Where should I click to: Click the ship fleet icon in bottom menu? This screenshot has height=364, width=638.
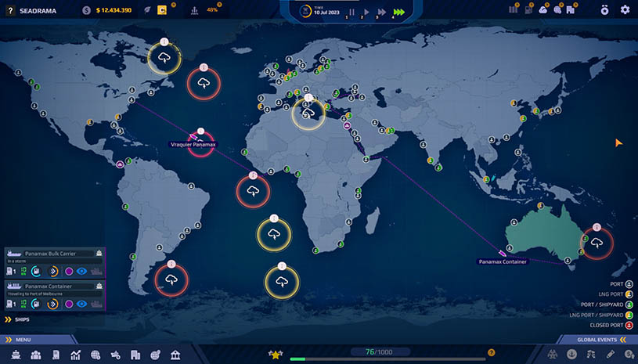click(15, 355)
